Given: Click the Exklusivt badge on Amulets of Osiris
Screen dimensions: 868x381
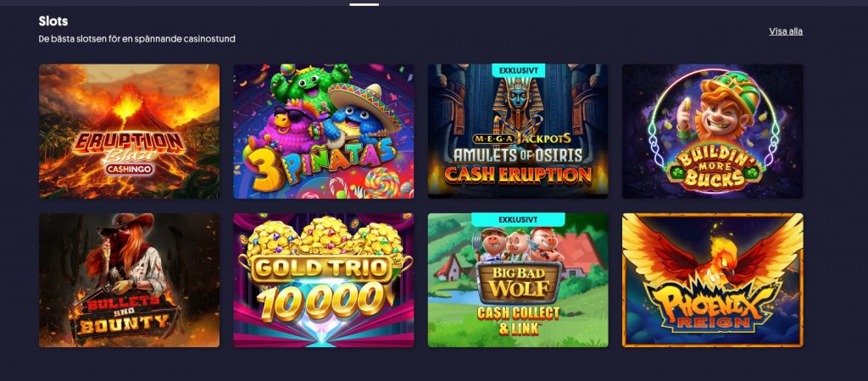Looking at the screenshot, I should point(518,71).
